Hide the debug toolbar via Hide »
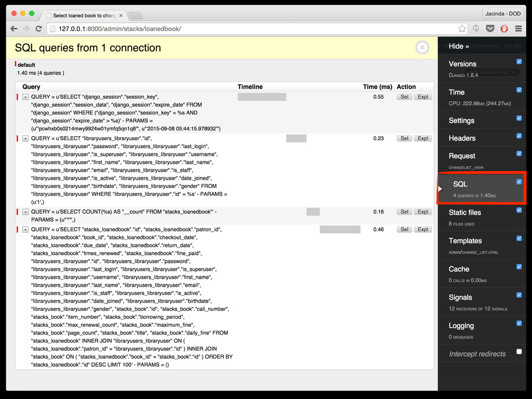Image resolution: width=532 pixels, height=399 pixels. pos(459,46)
